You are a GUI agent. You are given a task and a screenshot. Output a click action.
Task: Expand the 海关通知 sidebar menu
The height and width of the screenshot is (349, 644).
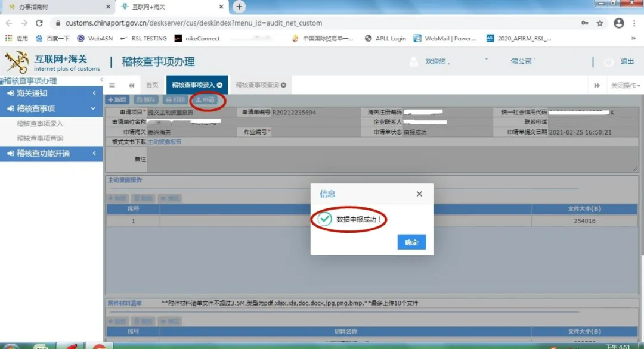[x=51, y=93]
